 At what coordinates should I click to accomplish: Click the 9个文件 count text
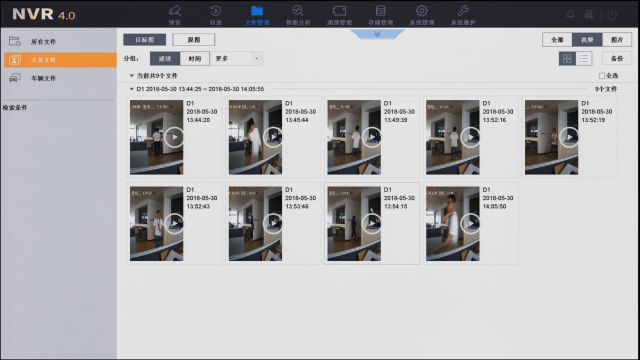[606, 89]
